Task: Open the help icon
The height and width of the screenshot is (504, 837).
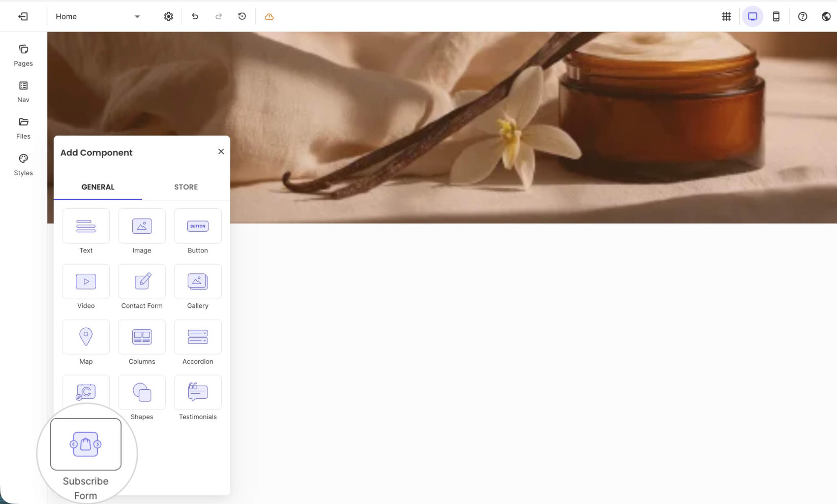Action: pyautogui.click(x=802, y=16)
